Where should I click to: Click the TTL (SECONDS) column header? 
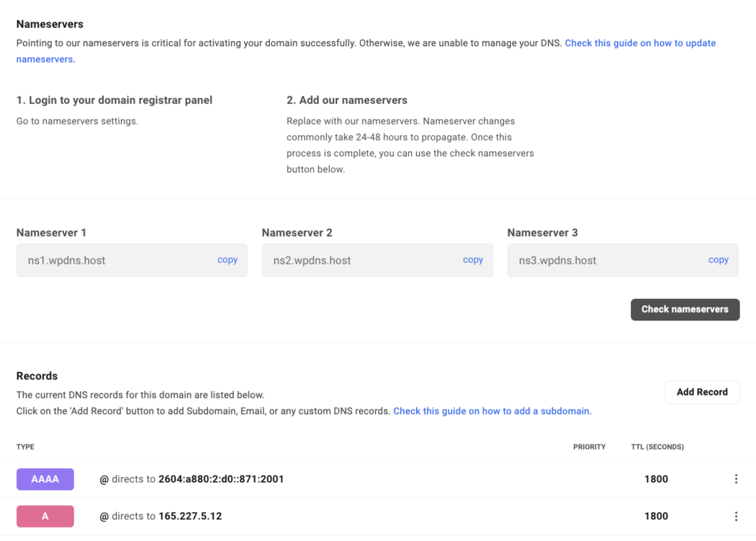(657, 447)
